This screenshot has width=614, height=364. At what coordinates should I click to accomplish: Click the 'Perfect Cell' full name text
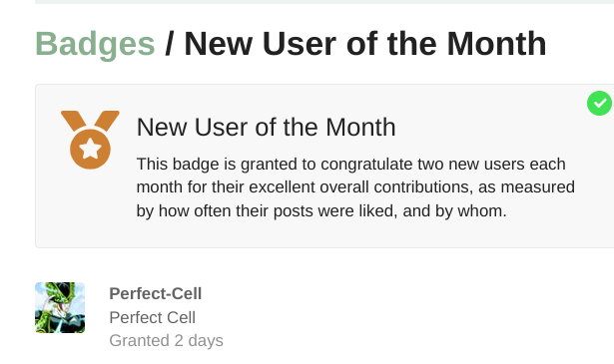click(x=153, y=317)
